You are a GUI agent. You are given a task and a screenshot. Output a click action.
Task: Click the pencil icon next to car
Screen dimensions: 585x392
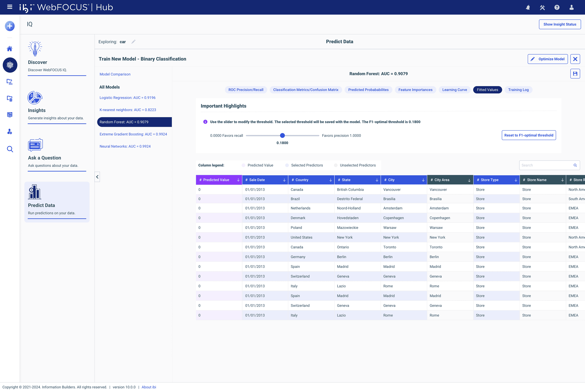click(x=133, y=42)
